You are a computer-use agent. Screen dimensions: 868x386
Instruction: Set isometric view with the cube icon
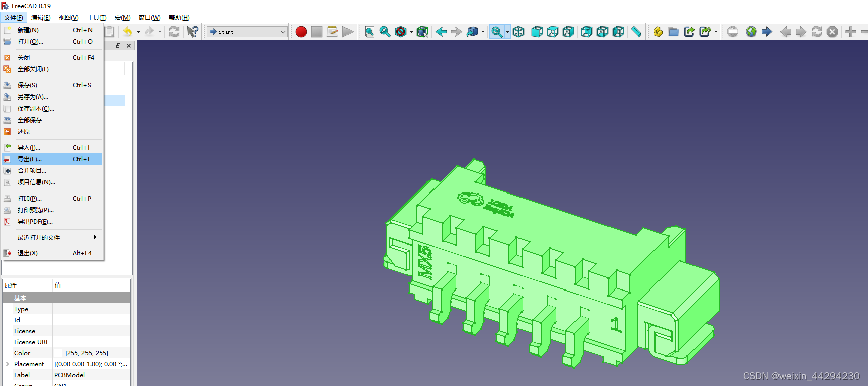518,32
